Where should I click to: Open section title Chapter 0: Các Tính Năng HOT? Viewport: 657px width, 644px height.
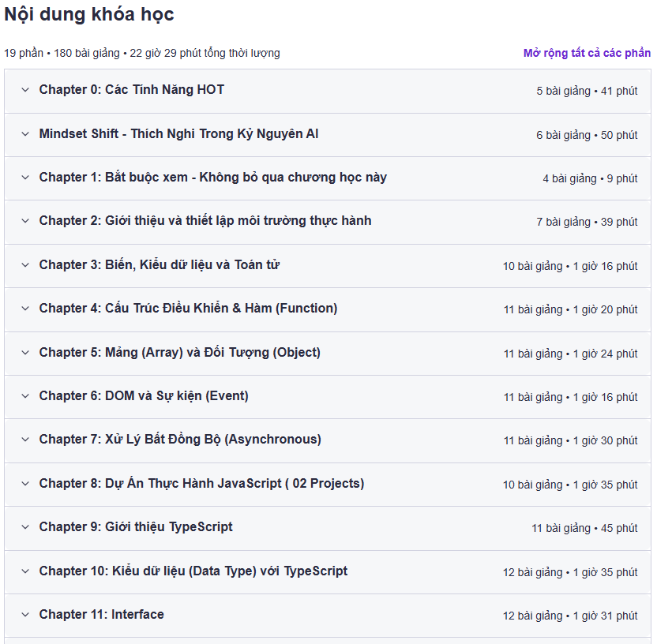click(x=132, y=90)
